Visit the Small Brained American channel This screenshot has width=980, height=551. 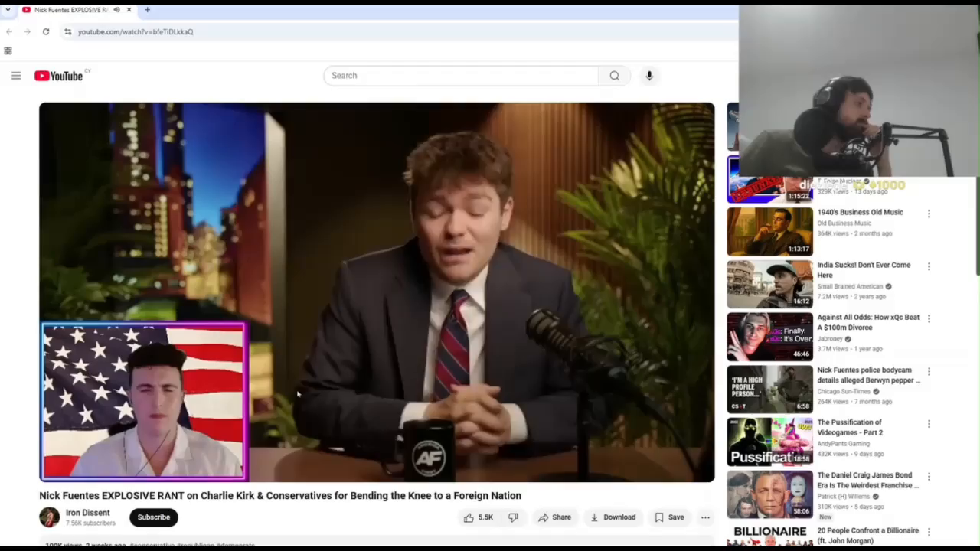point(850,286)
